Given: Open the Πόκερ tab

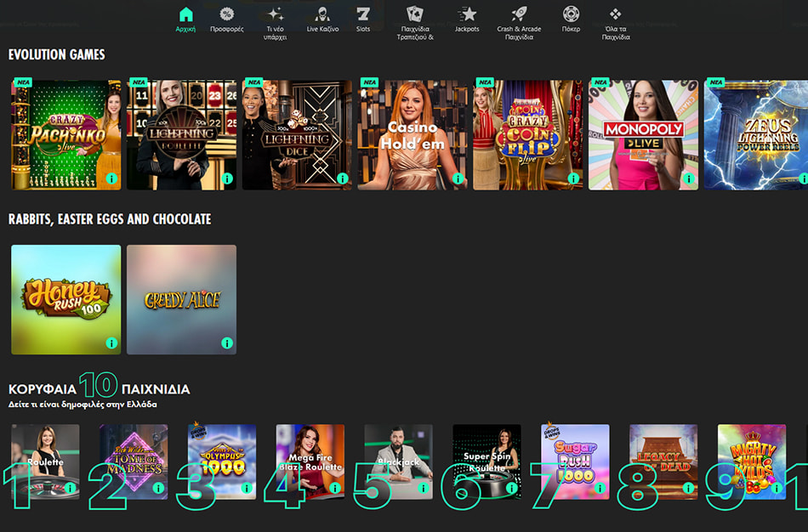Looking at the screenshot, I should tap(571, 20).
